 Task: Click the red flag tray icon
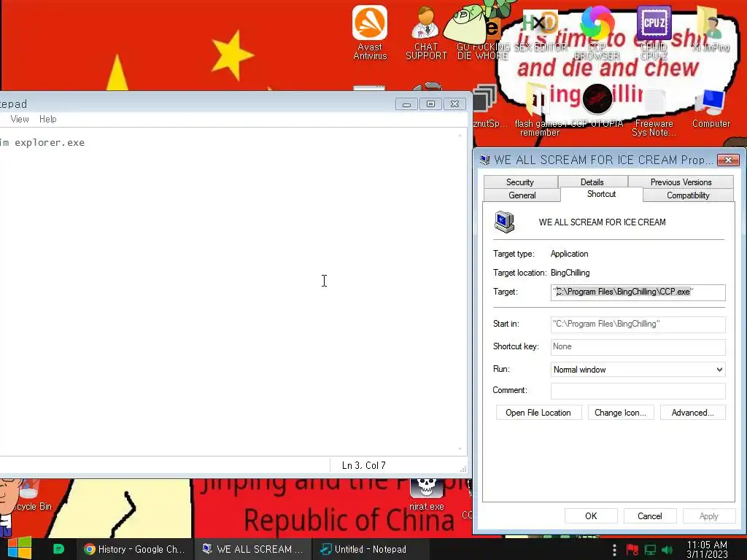coord(632,550)
